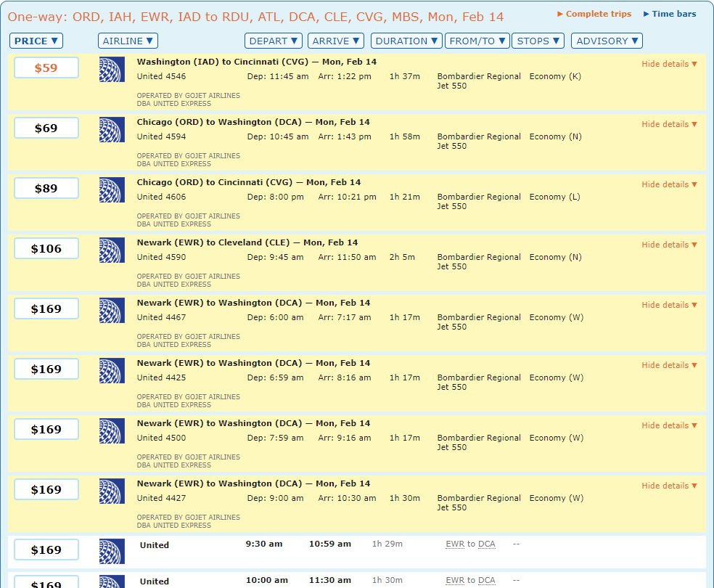714x588 pixels.
Task: Open the PRICE sort dropdown
Action: pyautogui.click(x=36, y=41)
